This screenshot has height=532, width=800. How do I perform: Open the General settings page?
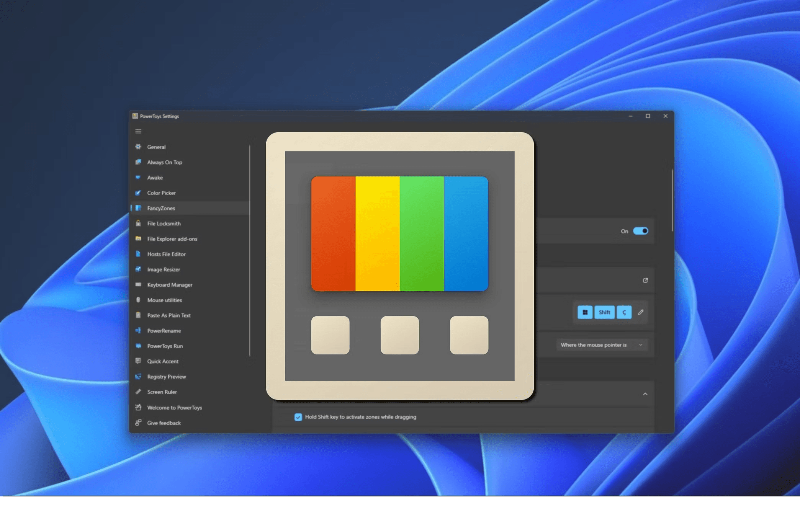pyautogui.click(x=190, y=147)
